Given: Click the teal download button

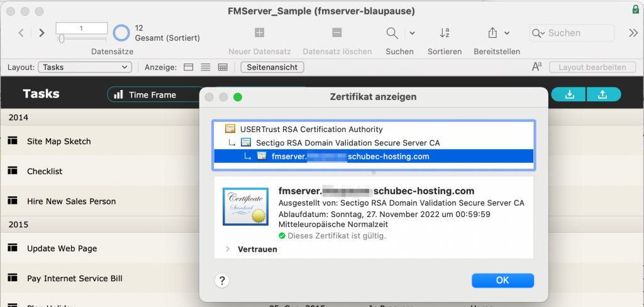Looking at the screenshot, I should pos(569,94).
